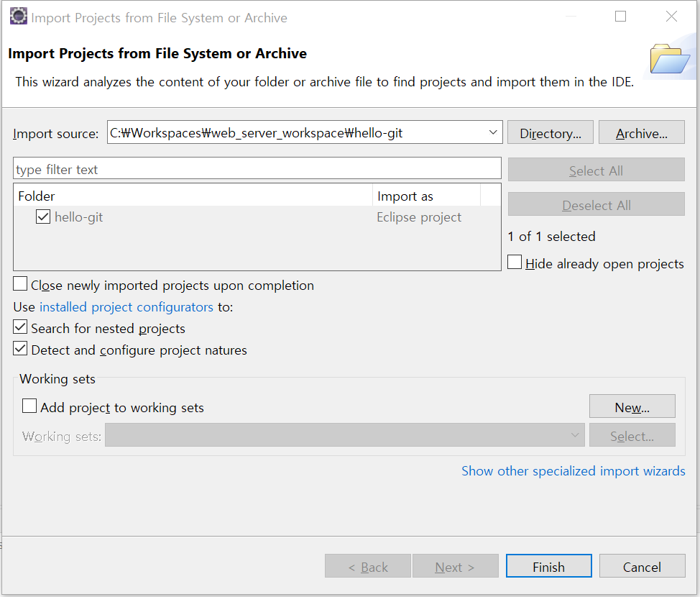Screen dimensions: 700x597
Task: Open the disabled Working sets combo box
Action: 345,434
